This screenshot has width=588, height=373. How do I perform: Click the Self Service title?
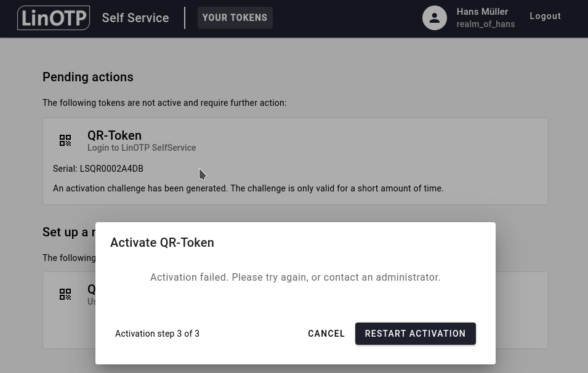[135, 18]
